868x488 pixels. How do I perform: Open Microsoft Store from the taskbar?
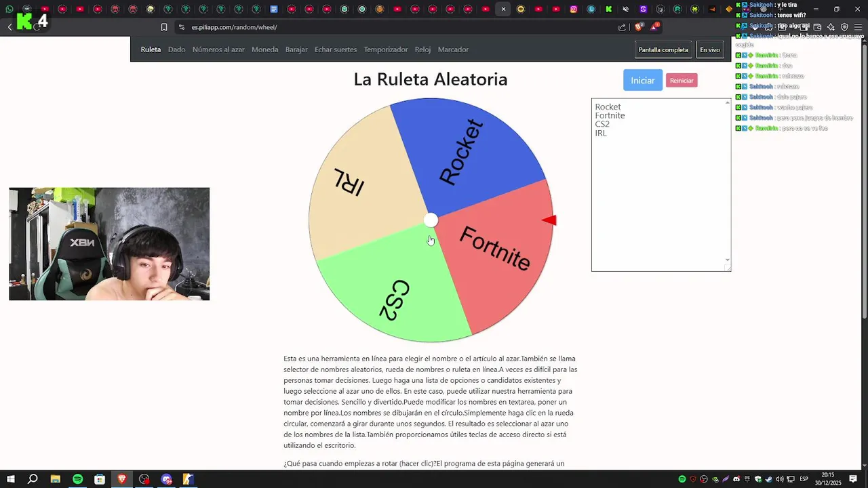(x=100, y=479)
